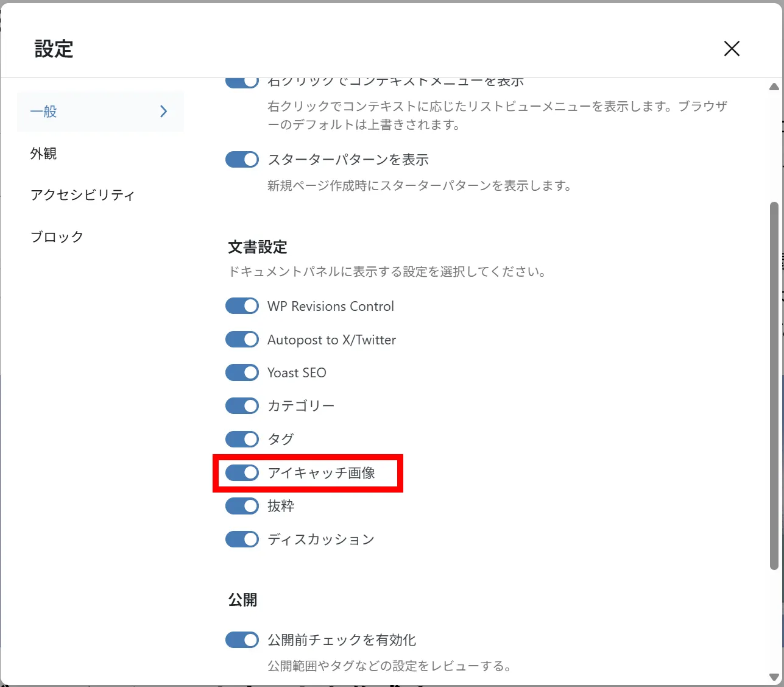Hide the カテゴリー panel via toggle
The height and width of the screenshot is (687, 784).
click(242, 406)
